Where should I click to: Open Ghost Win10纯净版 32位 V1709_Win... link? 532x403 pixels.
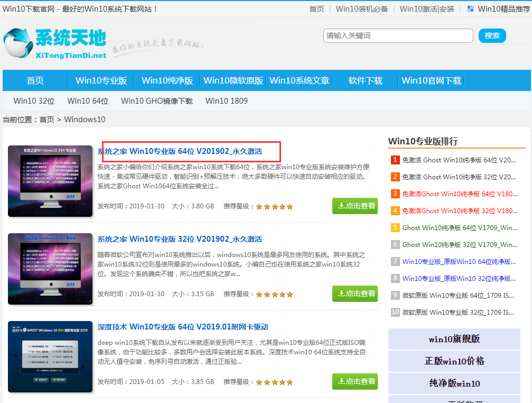click(460, 245)
